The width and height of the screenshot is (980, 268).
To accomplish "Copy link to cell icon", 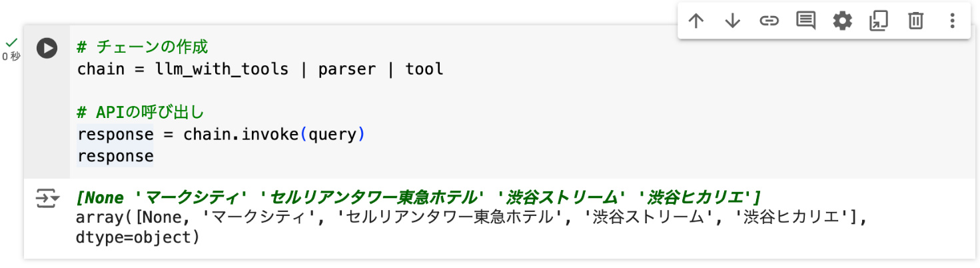I will [769, 21].
